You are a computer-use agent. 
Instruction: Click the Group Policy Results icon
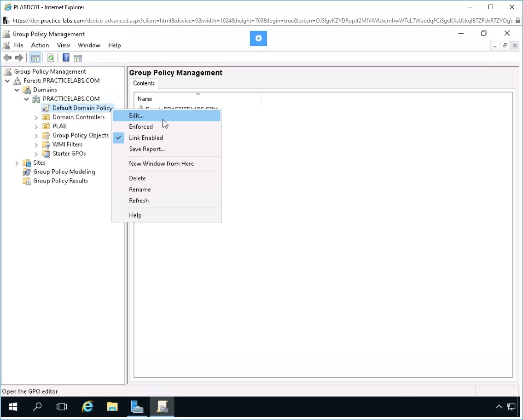27,181
